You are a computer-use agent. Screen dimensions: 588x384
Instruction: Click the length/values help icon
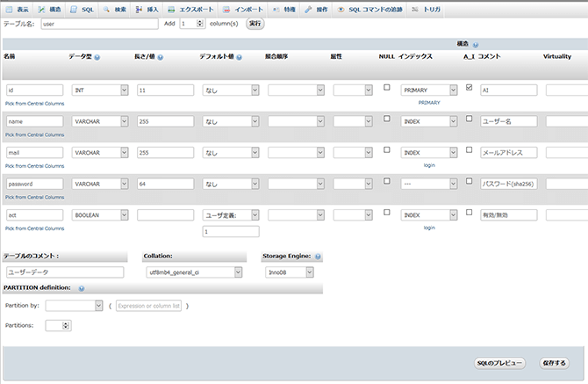click(161, 56)
